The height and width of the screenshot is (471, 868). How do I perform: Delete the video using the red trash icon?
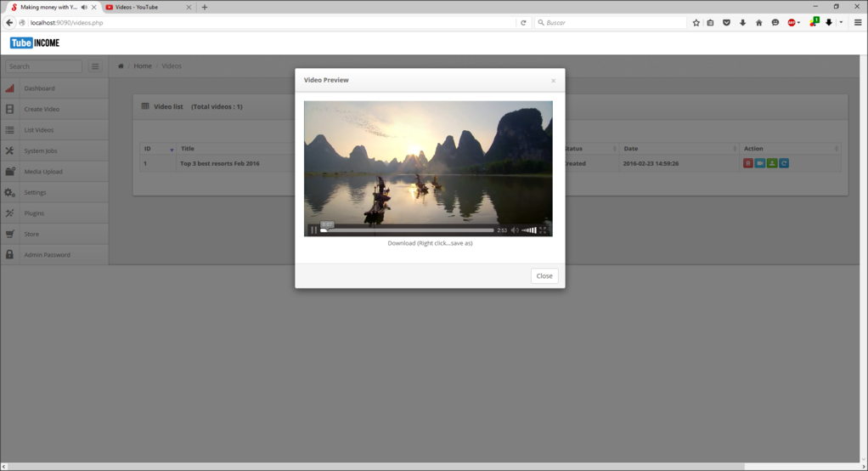coord(748,163)
